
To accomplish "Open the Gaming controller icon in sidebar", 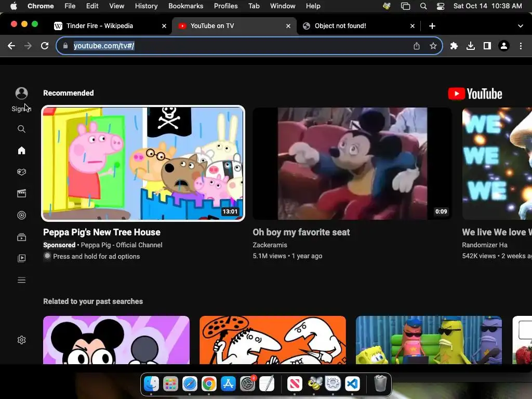I will pos(21,172).
